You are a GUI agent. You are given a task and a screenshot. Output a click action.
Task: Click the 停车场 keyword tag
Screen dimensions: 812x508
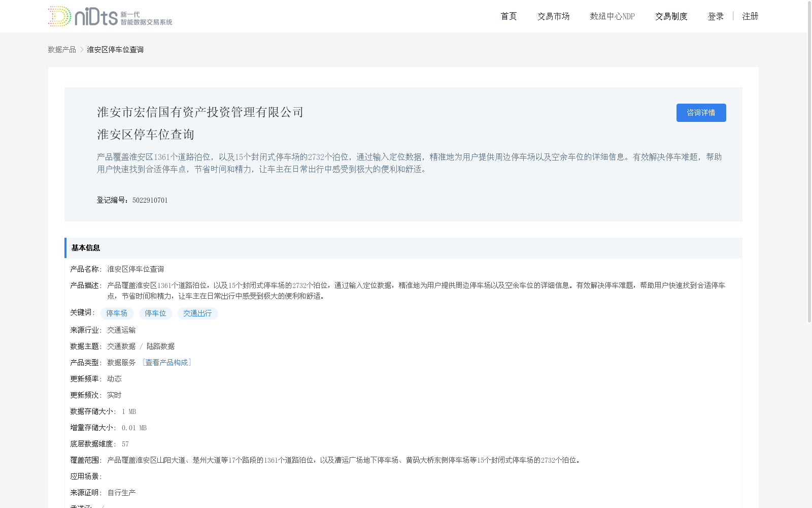click(117, 313)
